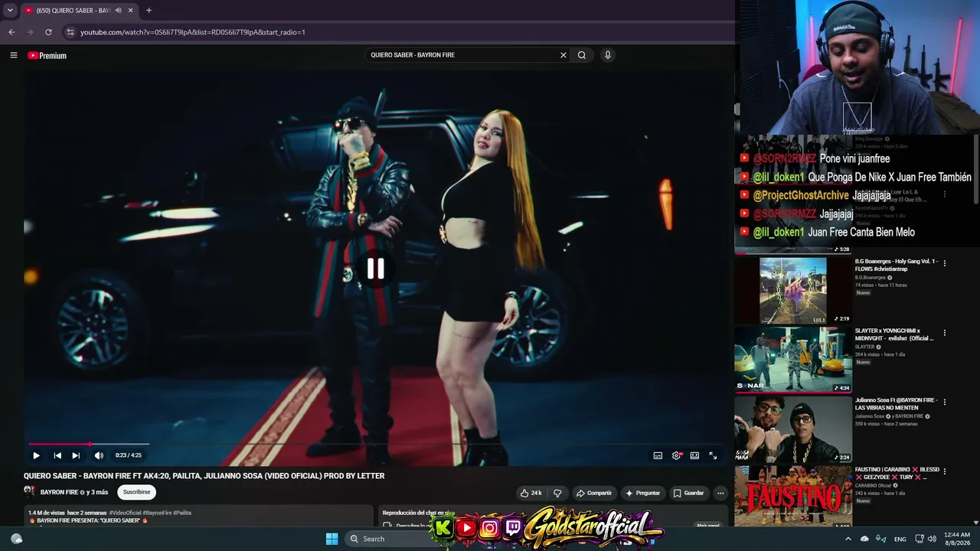This screenshot has height=551, width=980.
Task: Open the BAYRON FIRE channel avatar
Action: tap(30, 492)
